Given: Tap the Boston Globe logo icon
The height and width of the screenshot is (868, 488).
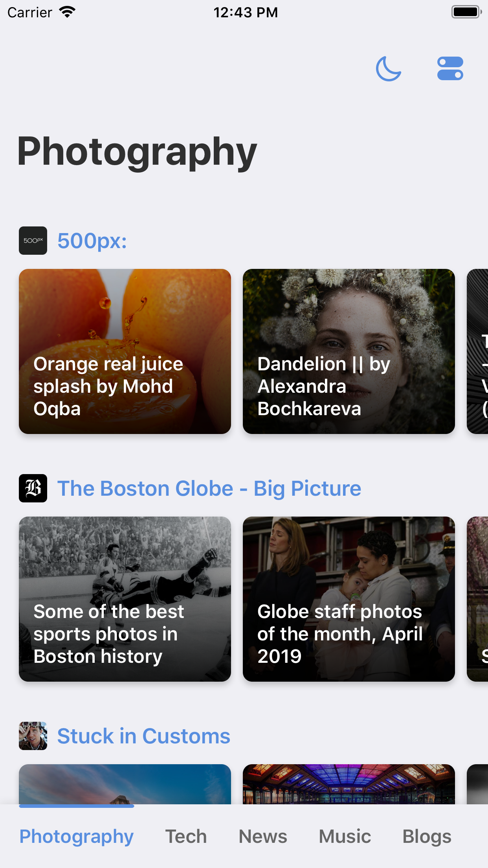Looking at the screenshot, I should tap(33, 488).
